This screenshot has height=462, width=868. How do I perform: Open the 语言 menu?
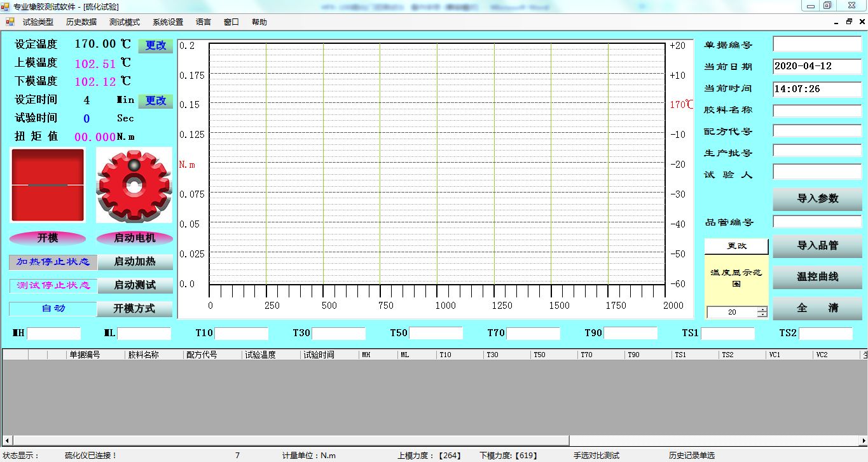click(x=203, y=22)
